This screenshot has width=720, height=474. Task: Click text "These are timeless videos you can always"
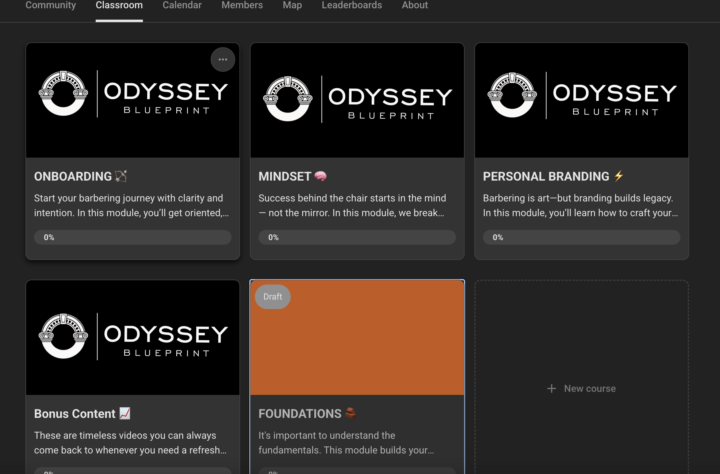click(x=125, y=435)
